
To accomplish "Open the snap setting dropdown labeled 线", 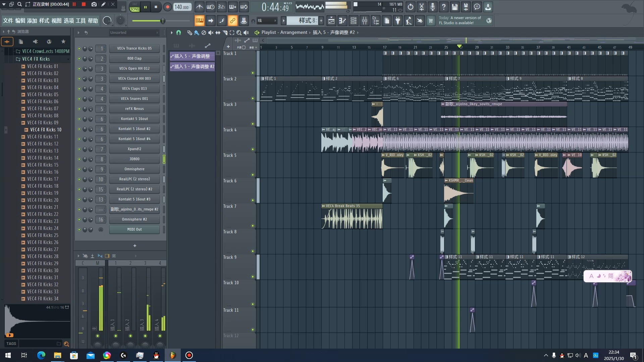I will (267, 21).
